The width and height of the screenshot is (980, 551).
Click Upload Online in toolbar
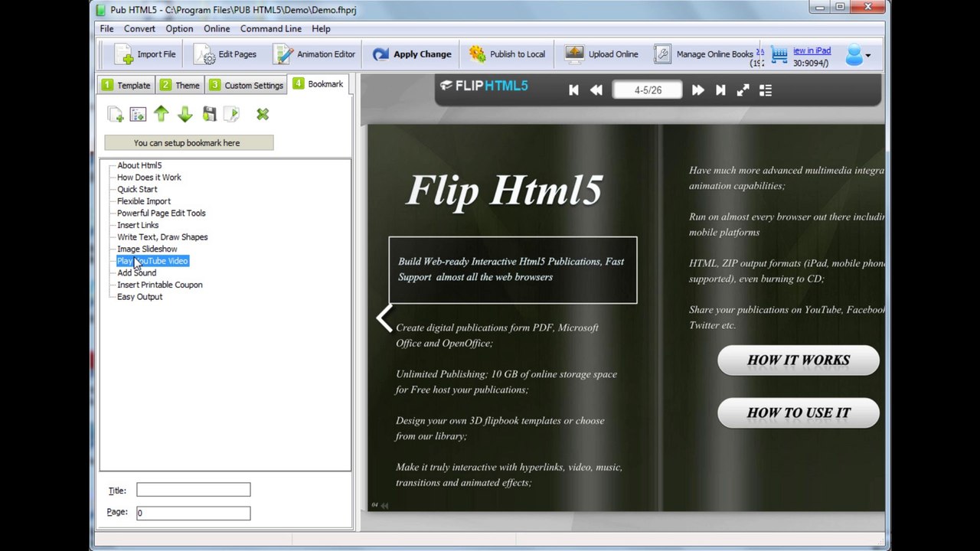(601, 54)
